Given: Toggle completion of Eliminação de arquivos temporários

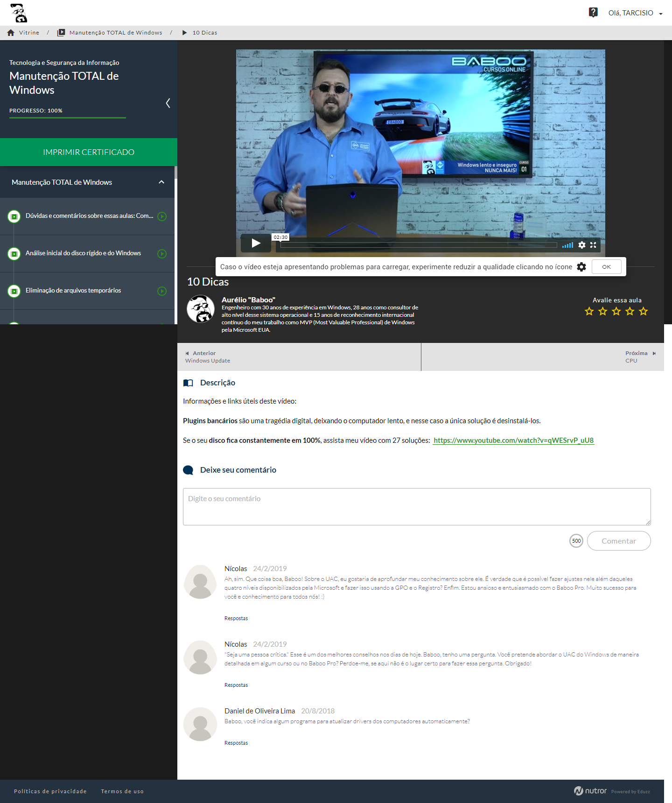Looking at the screenshot, I should click(162, 291).
